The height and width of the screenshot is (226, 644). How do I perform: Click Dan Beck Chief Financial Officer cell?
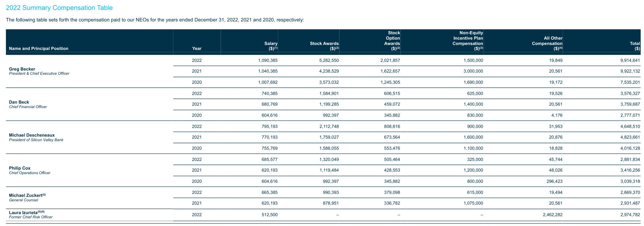click(x=28, y=104)
